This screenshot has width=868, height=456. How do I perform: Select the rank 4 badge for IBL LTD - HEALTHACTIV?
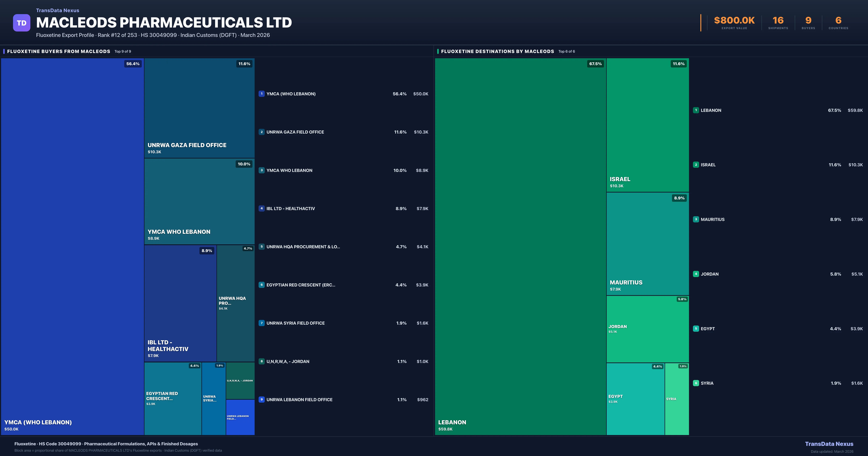(x=262, y=208)
